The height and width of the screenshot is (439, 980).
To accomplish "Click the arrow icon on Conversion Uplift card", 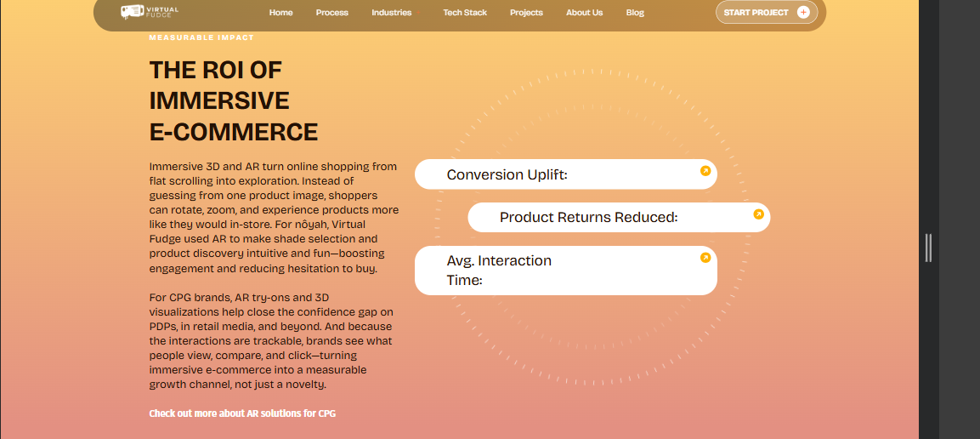I will [x=705, y=171].
